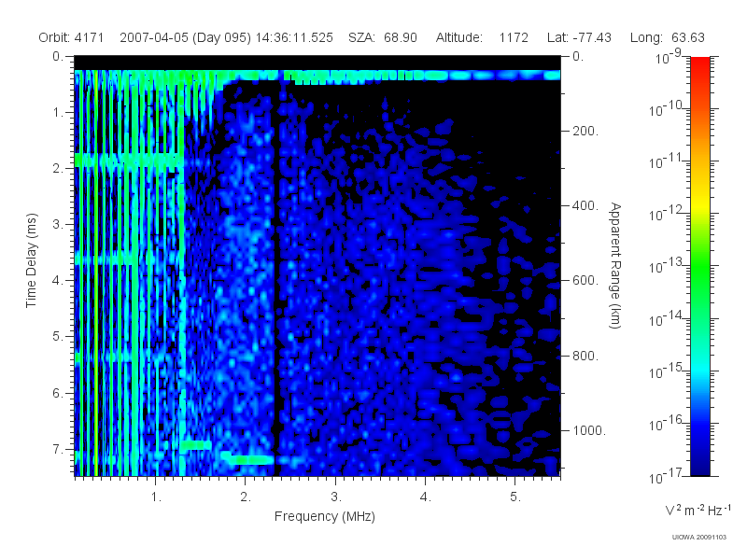
Task: Click the '10^-13' color scale label
Action: coord(665,266)
